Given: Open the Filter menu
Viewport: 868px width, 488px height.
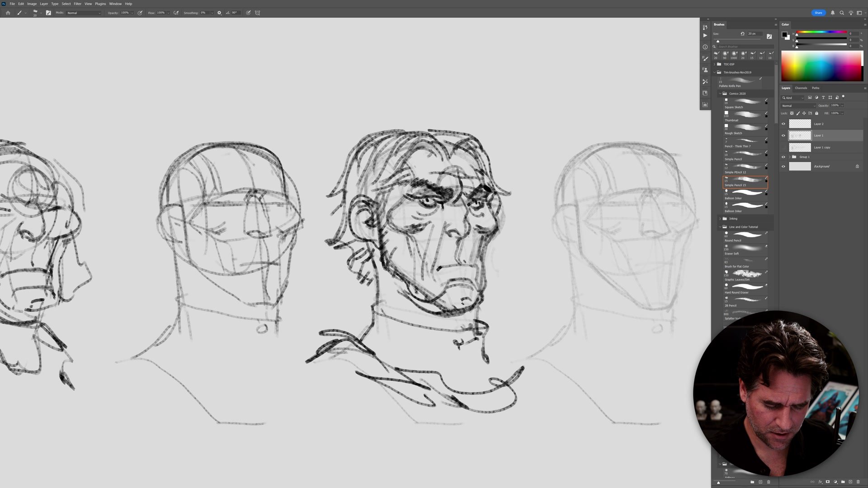Looking at the screenshot, I should pos(77,4).
